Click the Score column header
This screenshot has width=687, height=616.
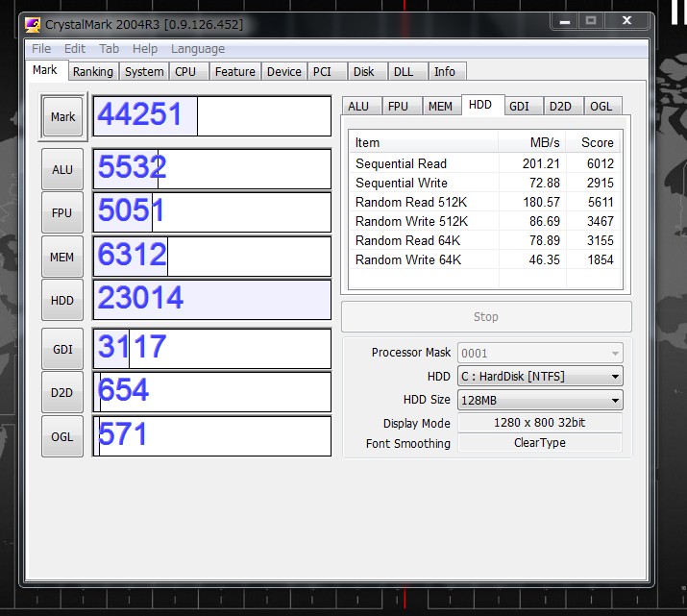click(x=593, y=142)
